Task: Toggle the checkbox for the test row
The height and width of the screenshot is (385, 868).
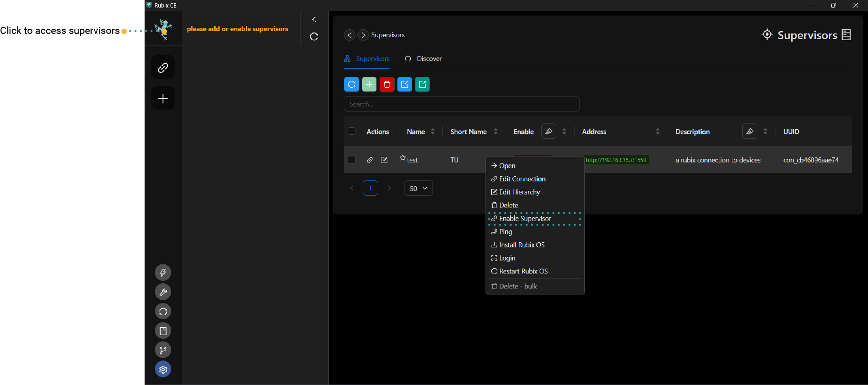Action: (351, 159)
